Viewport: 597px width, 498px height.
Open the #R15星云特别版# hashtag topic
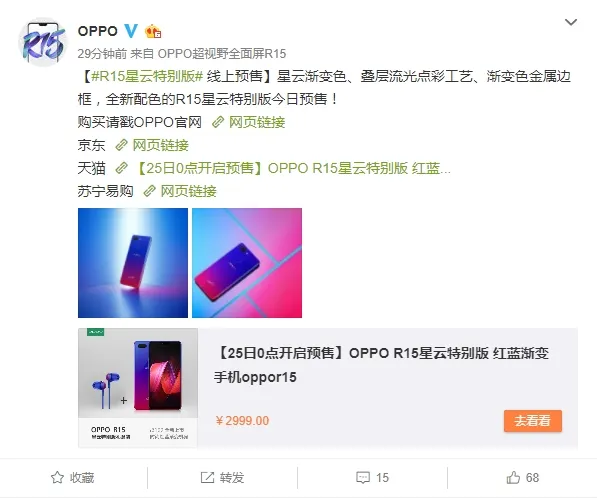(147, 77)
